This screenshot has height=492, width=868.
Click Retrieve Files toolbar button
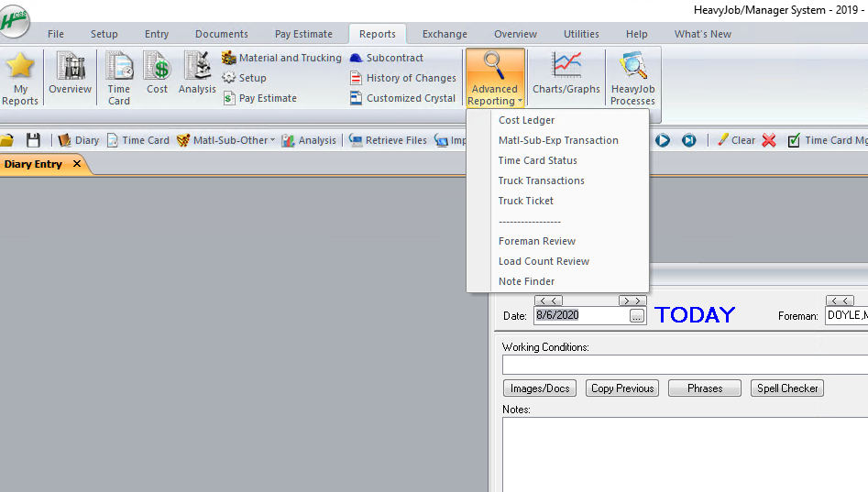coord(388,140)
